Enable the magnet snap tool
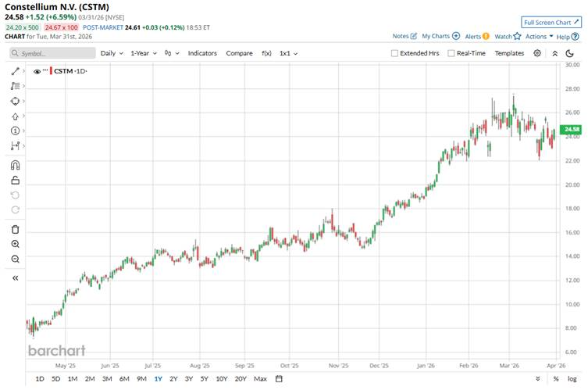 click(15, 165)
